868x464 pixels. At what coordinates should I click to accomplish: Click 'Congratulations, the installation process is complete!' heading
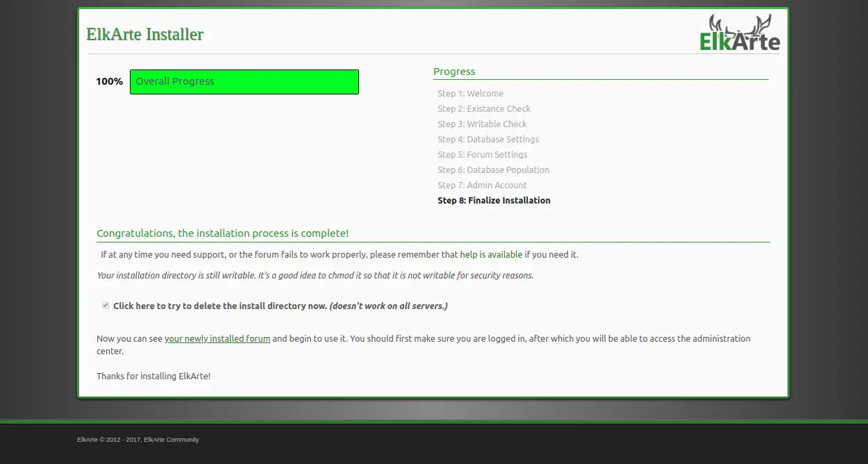click(x=222, y=233)
